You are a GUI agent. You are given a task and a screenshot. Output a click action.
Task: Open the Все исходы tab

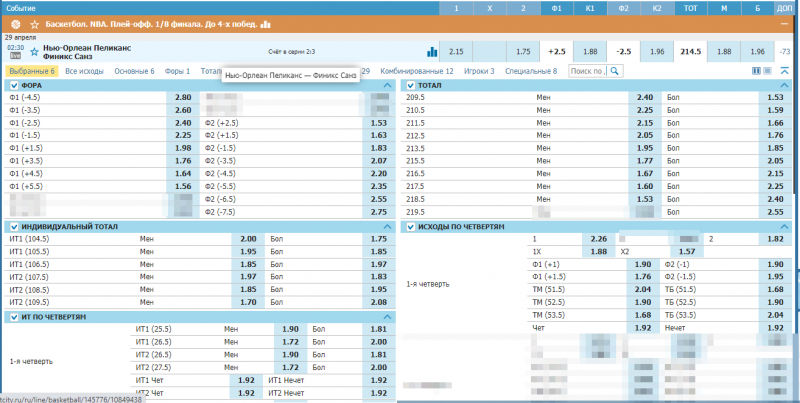point(84,71)
